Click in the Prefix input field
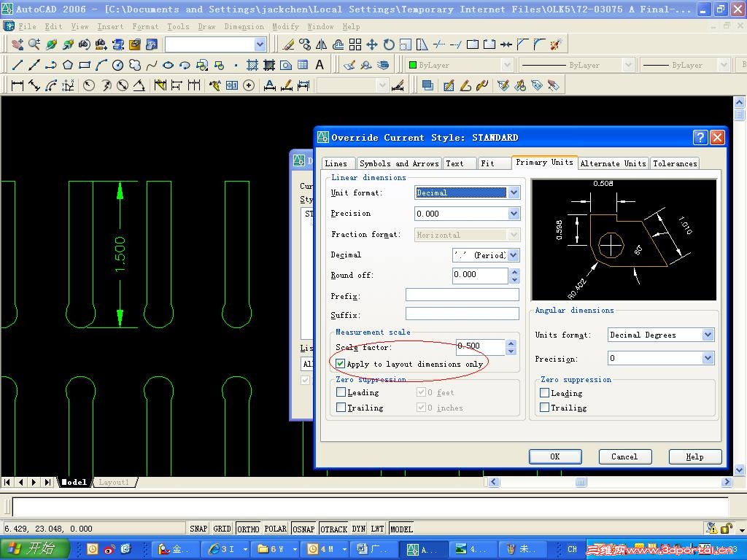The image size is (747, 560). [x=462, y=295]
